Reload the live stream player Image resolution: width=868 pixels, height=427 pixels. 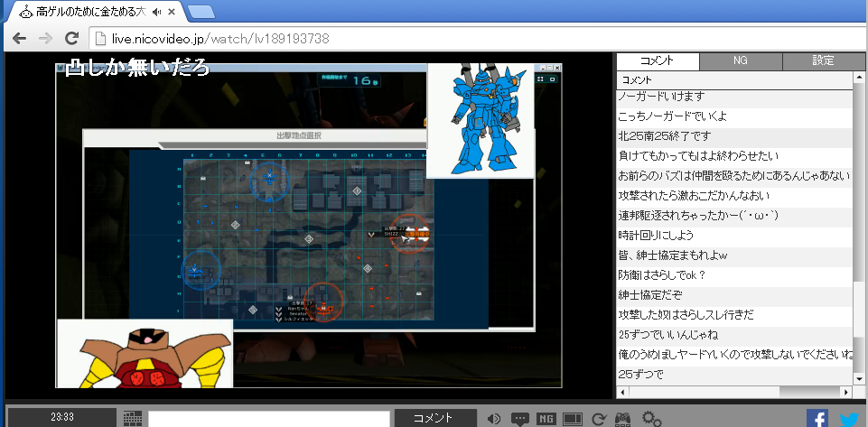[597, 419]
